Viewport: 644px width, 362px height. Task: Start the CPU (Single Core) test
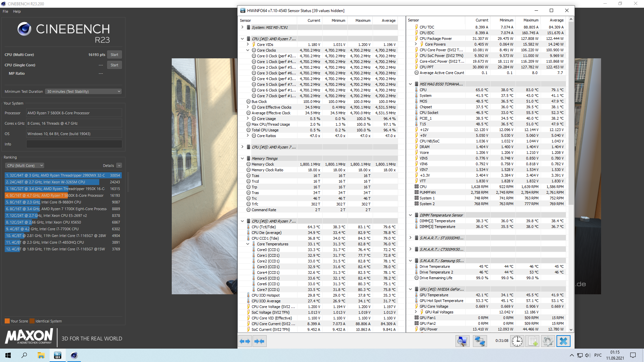coord(114,65)
